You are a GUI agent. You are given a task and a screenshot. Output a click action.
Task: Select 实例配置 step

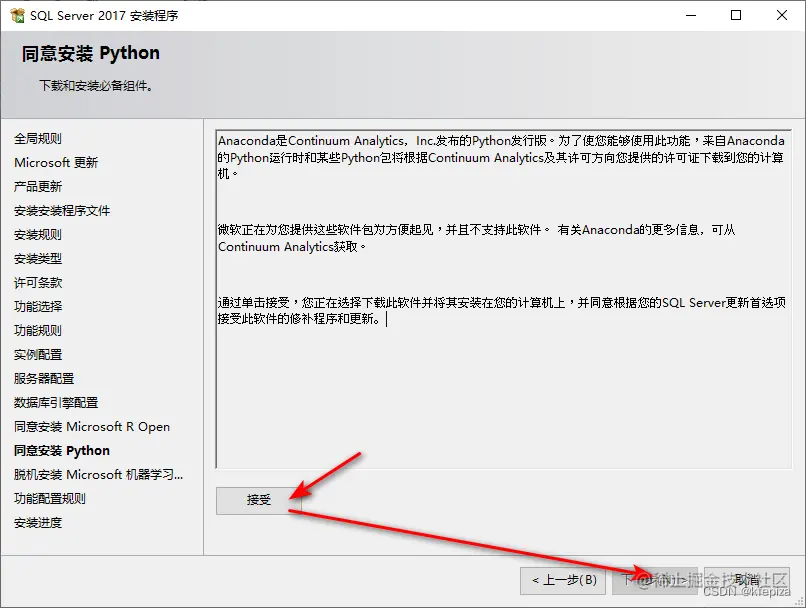click(38, 355)
